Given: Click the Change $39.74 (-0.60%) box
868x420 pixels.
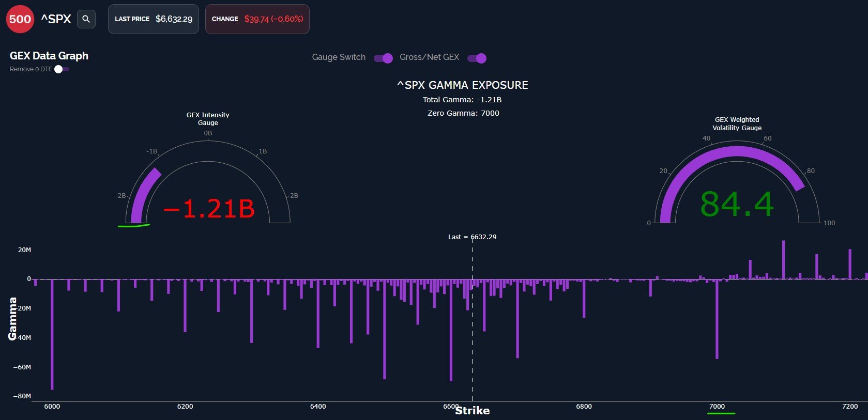Looking at the screenshot, I should 257,19.
